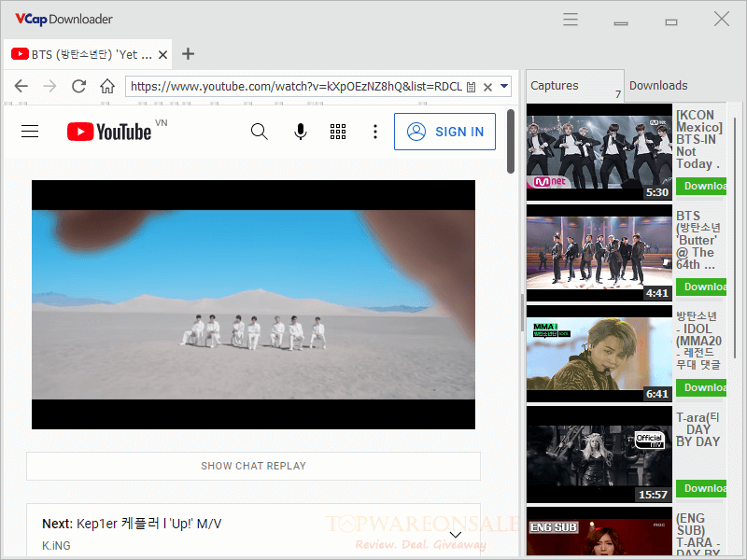Click the Captures list vertical scrollbar
The image size is (747, 560).
tap(735, 238)
